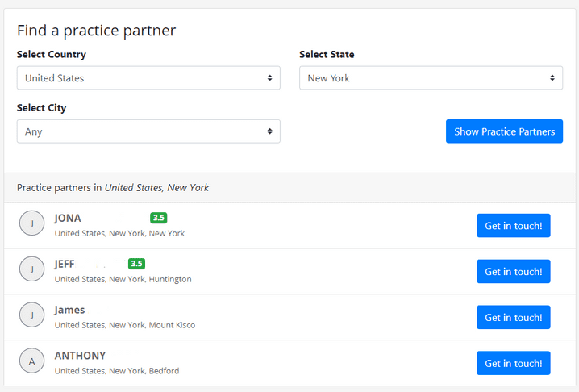Get in touch with ANTHONY
579x392 pixels.
click(513, 363)
